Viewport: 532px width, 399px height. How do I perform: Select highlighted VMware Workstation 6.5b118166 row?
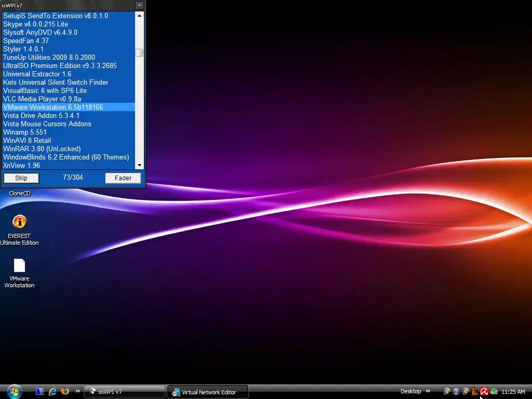click(69, 107)
